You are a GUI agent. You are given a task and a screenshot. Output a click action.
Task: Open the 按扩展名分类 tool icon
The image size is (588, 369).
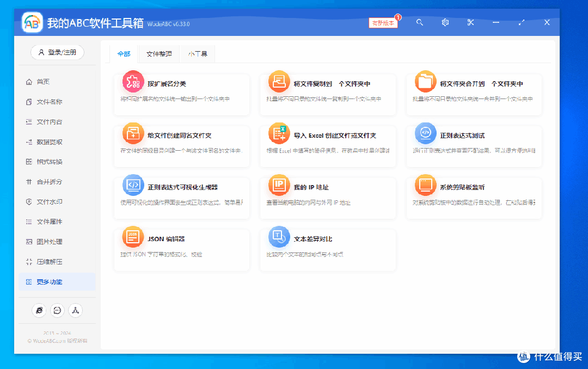coord(133,82)
